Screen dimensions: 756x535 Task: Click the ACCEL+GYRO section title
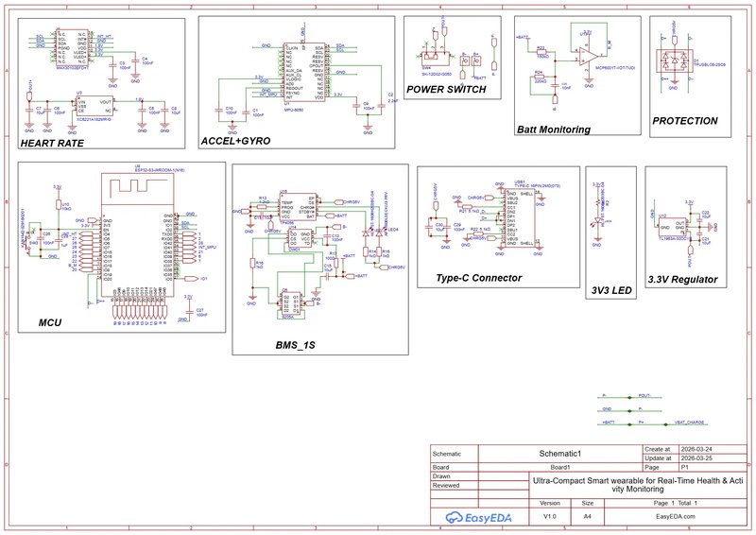click(235, 141)
